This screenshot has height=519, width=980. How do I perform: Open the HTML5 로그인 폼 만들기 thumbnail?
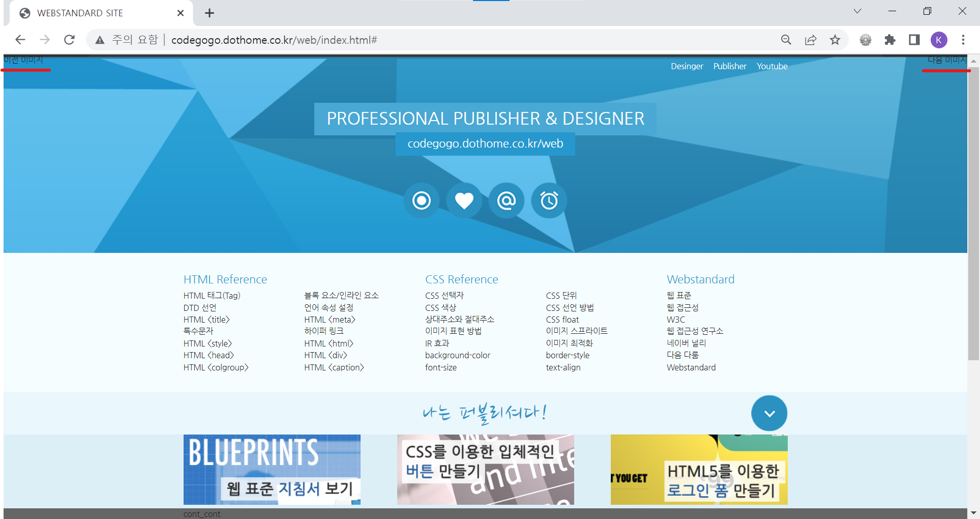pyautogui.click(x=699, y=470)
